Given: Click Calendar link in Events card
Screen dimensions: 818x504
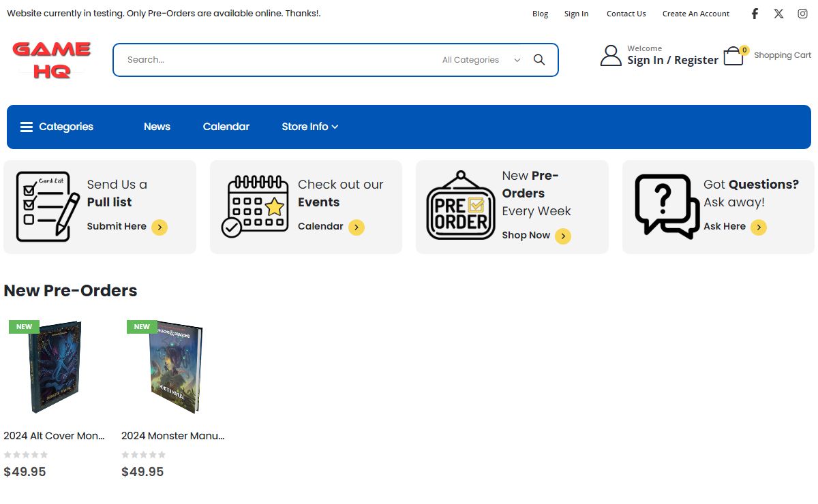Looking at the screenshot, I should coord(320,227).
